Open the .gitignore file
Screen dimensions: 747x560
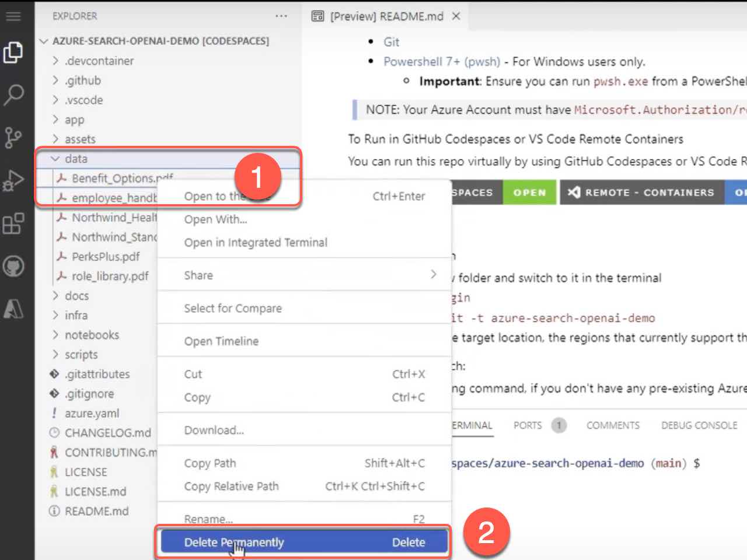coord(82,394)
